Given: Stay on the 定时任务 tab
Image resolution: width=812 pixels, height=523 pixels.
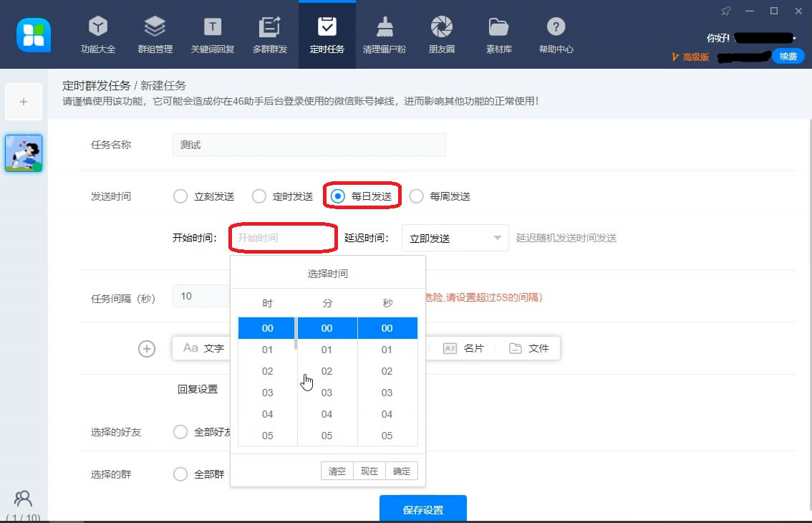Looking at the screenshot, I should (x=327, y=34).
